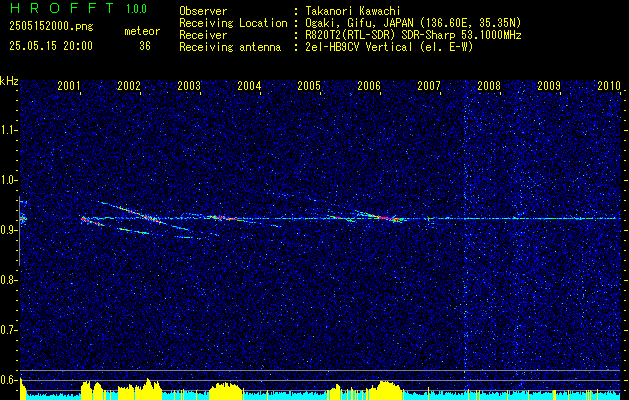Click the 2004 time axis marker
The width and height of the screenshot is (629, 400).
[249, 85]
